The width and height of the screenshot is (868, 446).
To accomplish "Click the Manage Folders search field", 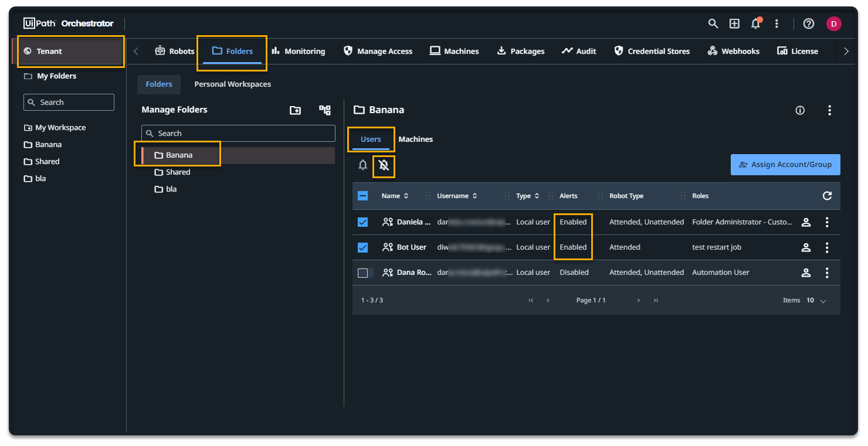I will click(x=238, y=133).
